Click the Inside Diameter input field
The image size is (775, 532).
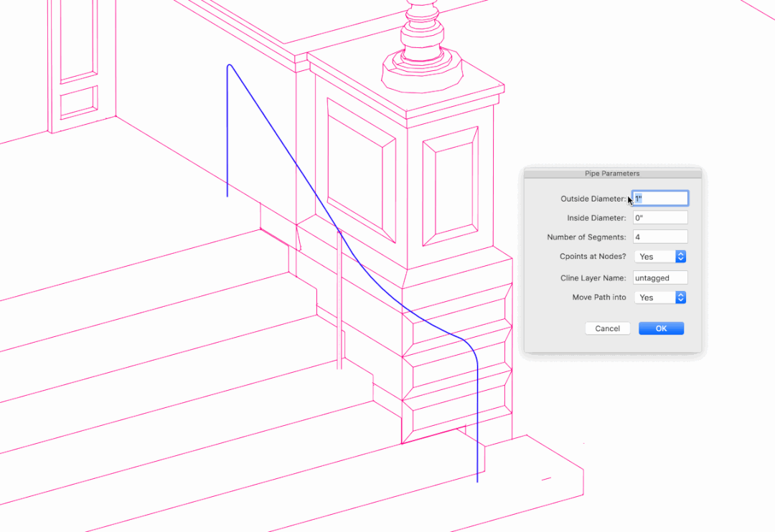660,217
